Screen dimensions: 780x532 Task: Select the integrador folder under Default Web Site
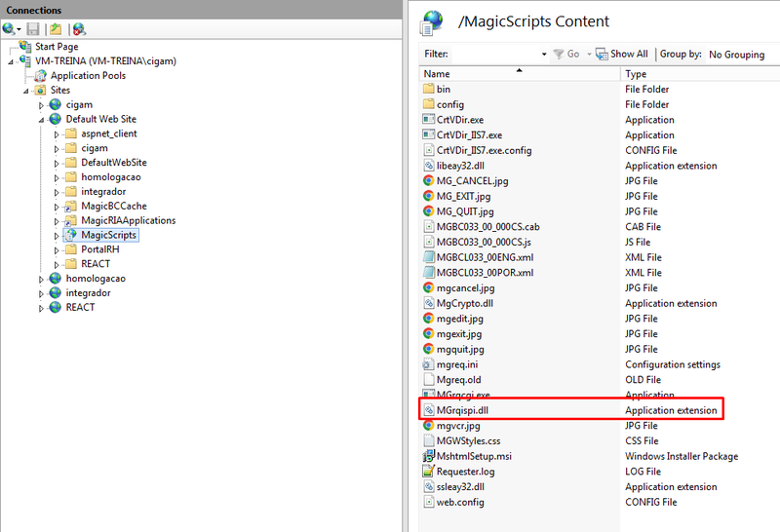click(103, 191)
